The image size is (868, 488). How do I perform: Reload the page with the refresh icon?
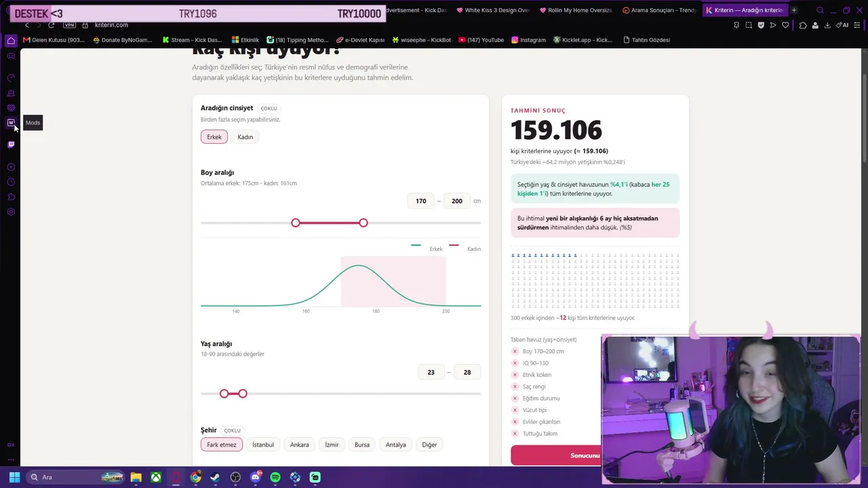(51, 25)
